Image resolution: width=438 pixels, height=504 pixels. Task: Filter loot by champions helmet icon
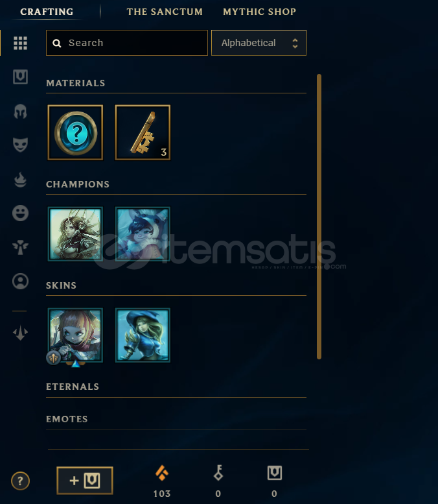20,112
